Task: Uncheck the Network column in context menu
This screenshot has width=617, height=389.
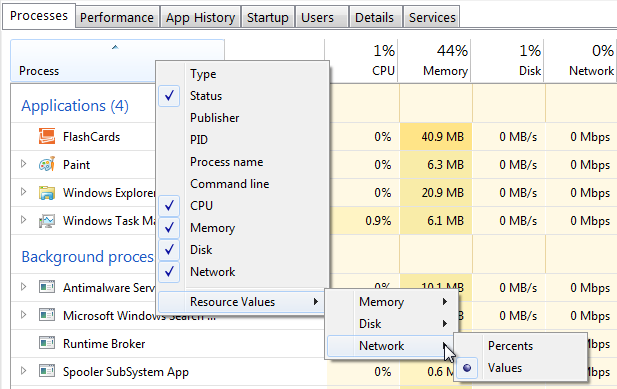Action: (169, 272)
